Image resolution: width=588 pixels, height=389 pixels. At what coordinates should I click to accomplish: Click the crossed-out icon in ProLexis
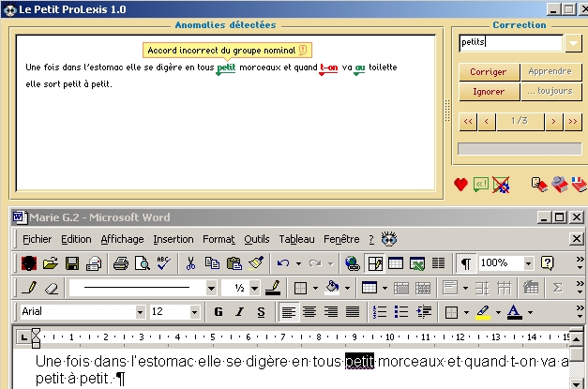(501, 185)
